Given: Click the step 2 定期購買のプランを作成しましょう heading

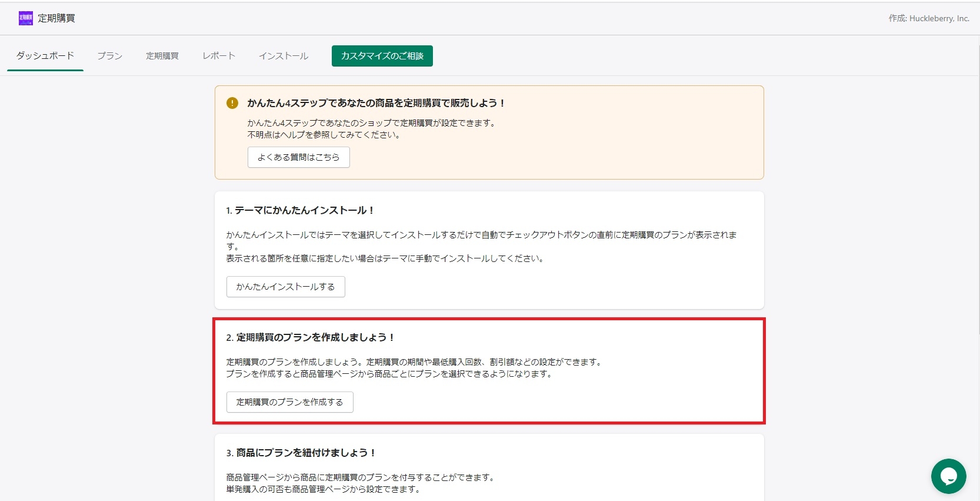Looking at the screenshot, I should pos(310,337).
